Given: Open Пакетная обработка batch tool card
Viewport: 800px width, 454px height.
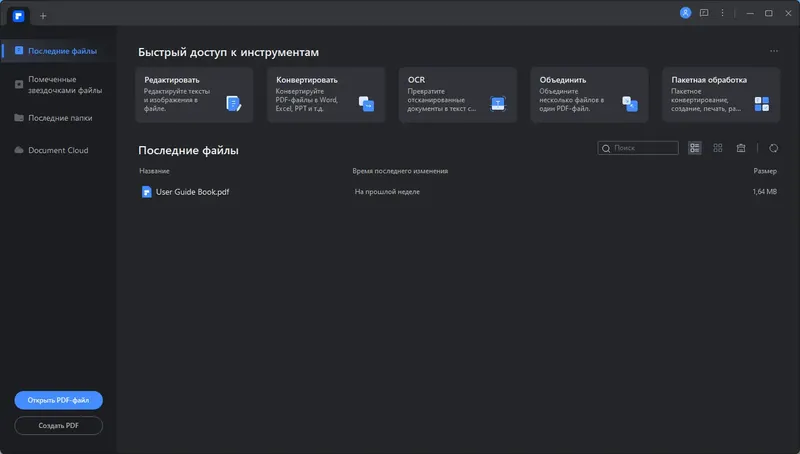Looking at the screenshot, I should point(720,95).
